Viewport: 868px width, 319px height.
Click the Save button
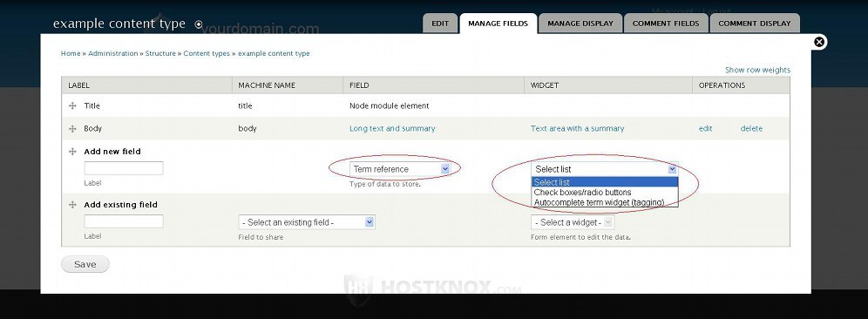tap(85, 264)
